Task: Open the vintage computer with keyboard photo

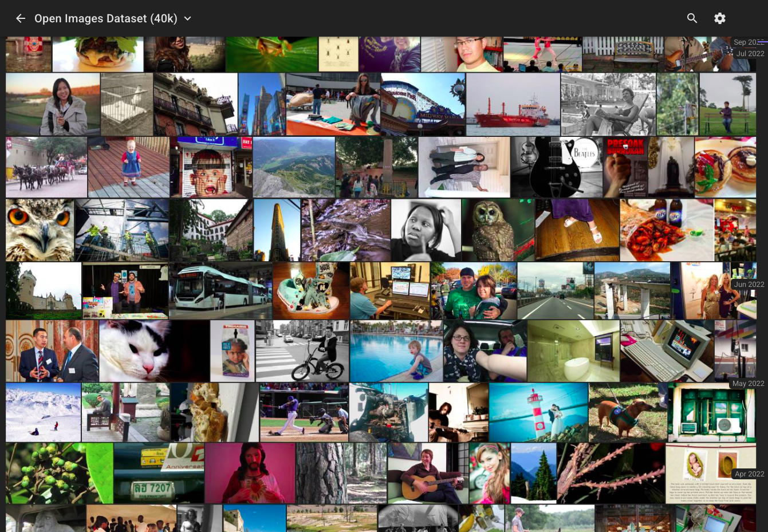Action: (667, 351)
